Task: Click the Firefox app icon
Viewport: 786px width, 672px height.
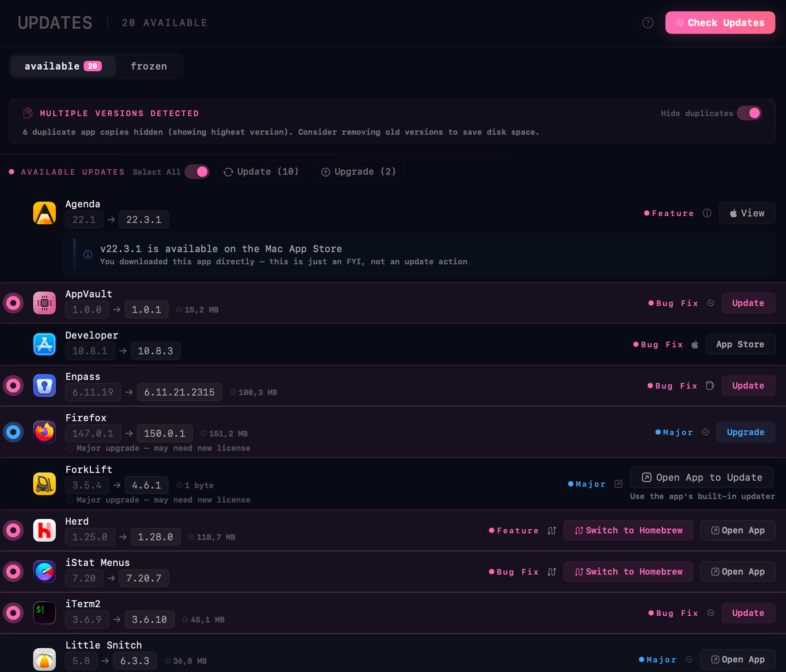Action: 45,432
